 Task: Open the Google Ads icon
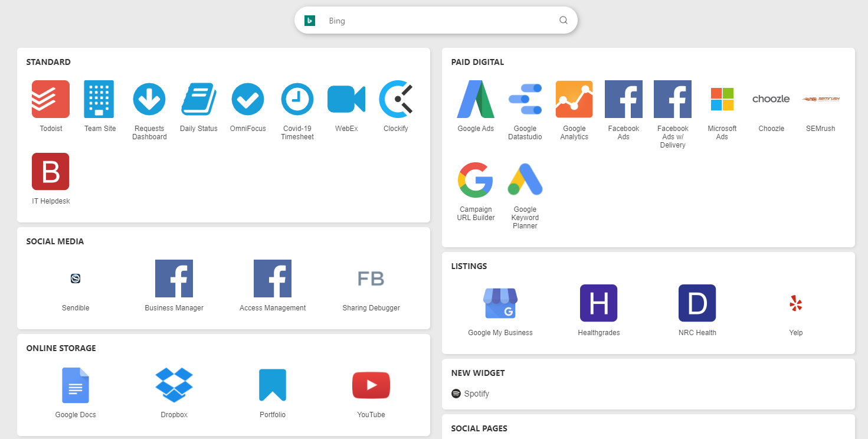(x=476, y=99)
